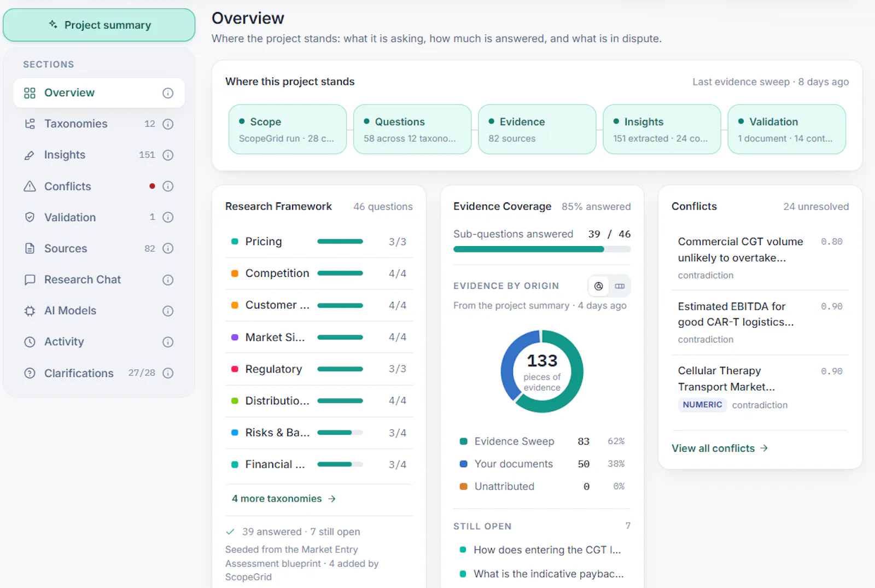Open the Insights section in sidebar
Viewport: 875px width, 588px height.
point(99,155)
